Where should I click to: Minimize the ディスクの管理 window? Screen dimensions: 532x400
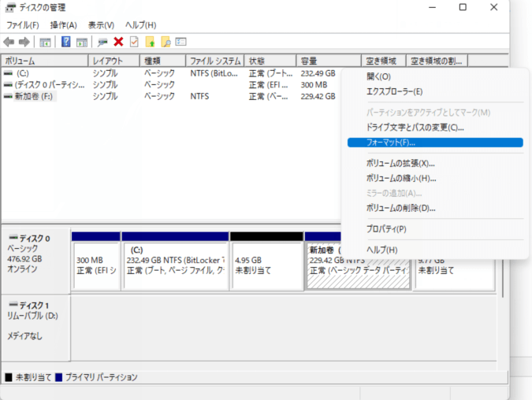point(432,7)
